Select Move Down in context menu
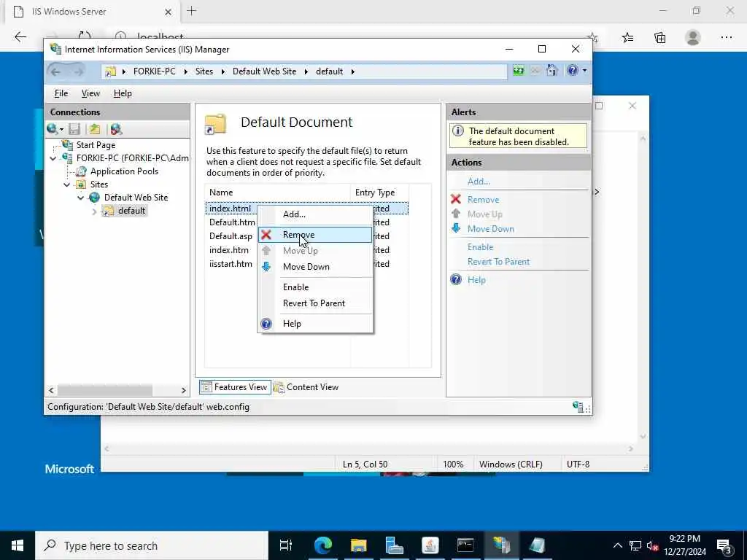This screenshot has height=560, width=747. click(x=306, y=267)
